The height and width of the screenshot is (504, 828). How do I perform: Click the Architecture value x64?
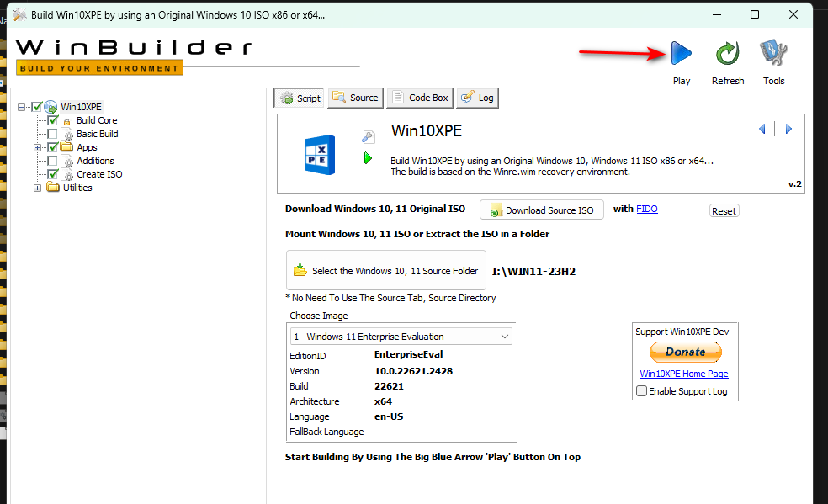tap(384, 401)
